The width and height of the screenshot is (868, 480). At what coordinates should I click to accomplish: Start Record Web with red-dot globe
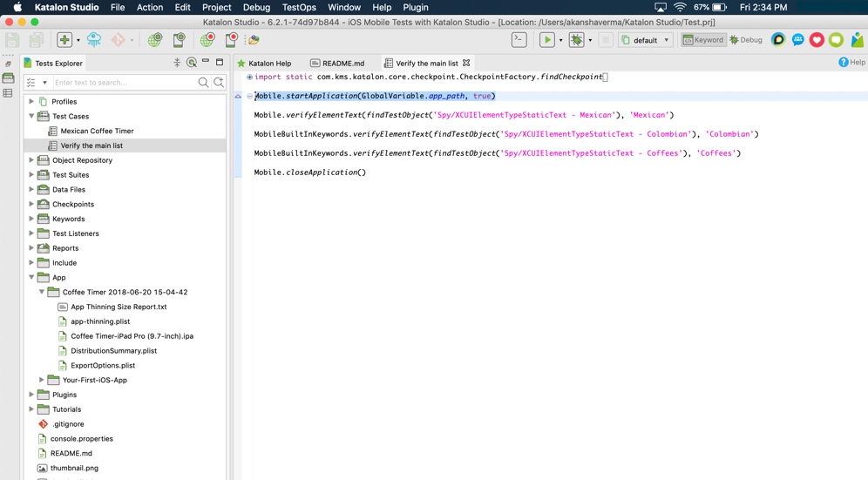[207, 40]
